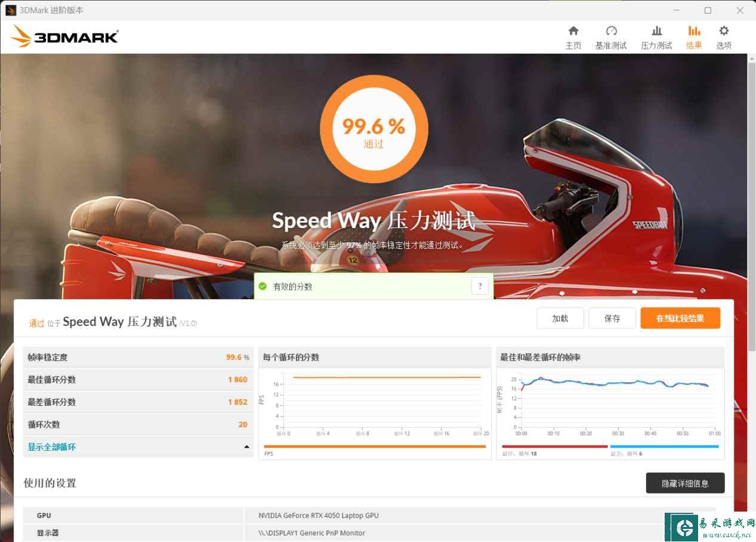Click the scrollbar up arrow
Image resolution: width=756 pixels, height=542 pixels.
point(751,57)
